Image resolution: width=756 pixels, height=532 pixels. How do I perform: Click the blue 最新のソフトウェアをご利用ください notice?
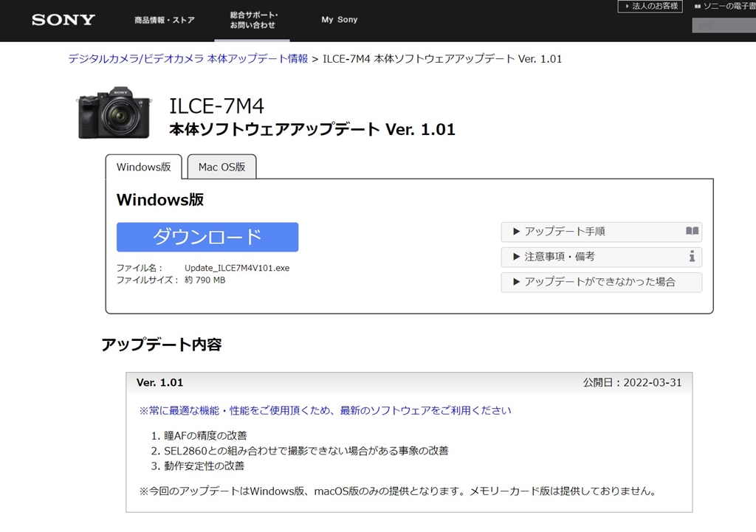point(325,410)
